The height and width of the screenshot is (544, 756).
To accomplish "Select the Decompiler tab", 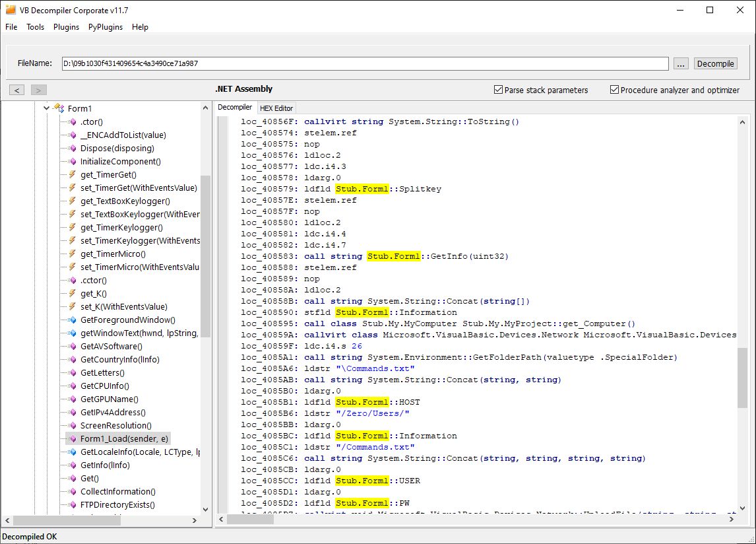I will 235,107.
